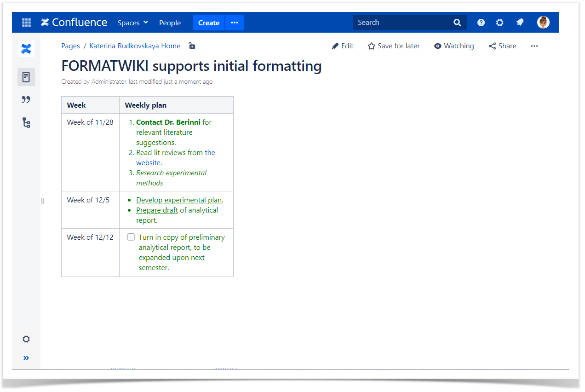Screen dimensions: 585x392
Task: Open the administration gear in top bar
Action: click(499, 23)
